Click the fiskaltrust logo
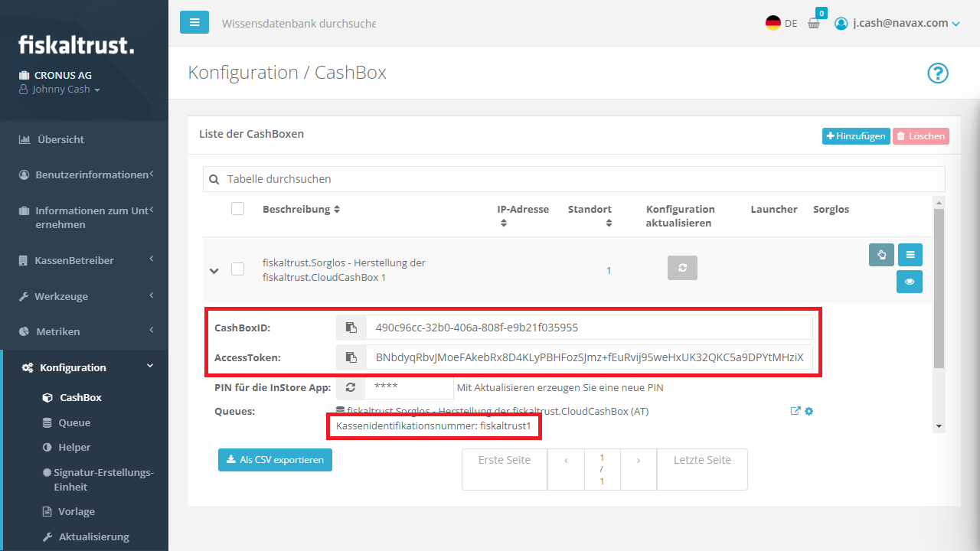Viewport: 980px width, 551px height. pyautogui.click(x=76, y=44)
